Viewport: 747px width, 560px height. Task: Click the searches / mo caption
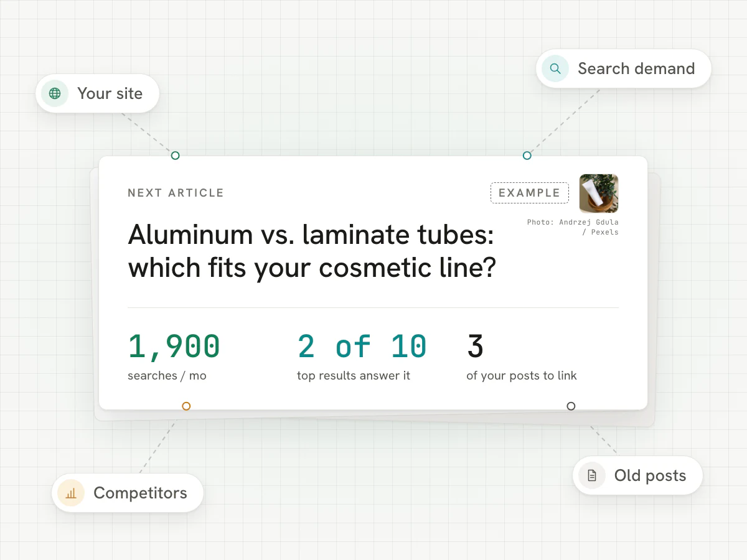[x=167, y=376]
